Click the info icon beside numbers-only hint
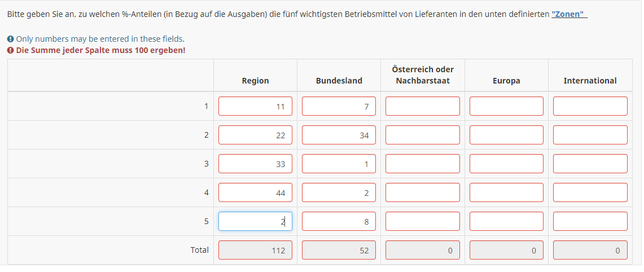Viewport: 644px width, 272px height. click(11, 39)
